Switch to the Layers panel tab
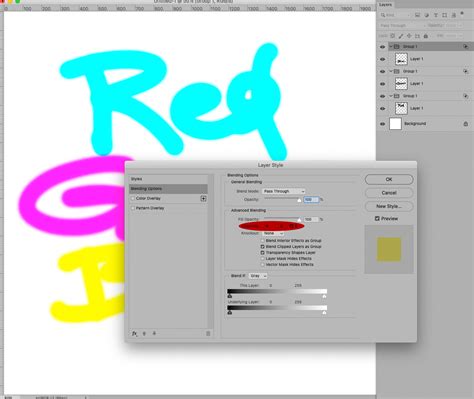Screen dimensions: 474x399 pyautogui.click(x=385, y=5)
